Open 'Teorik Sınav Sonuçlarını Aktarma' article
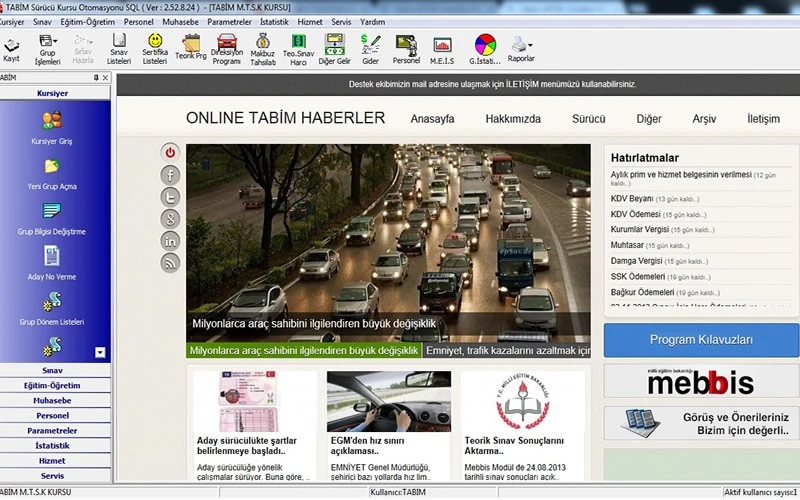Viewport: 800px width, 500px height. coord(514,445)
